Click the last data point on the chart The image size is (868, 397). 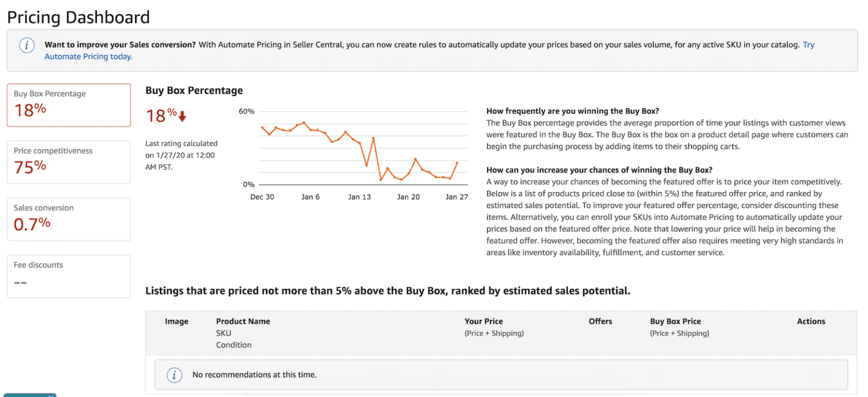pyautogui.click(x=457, y=163)
